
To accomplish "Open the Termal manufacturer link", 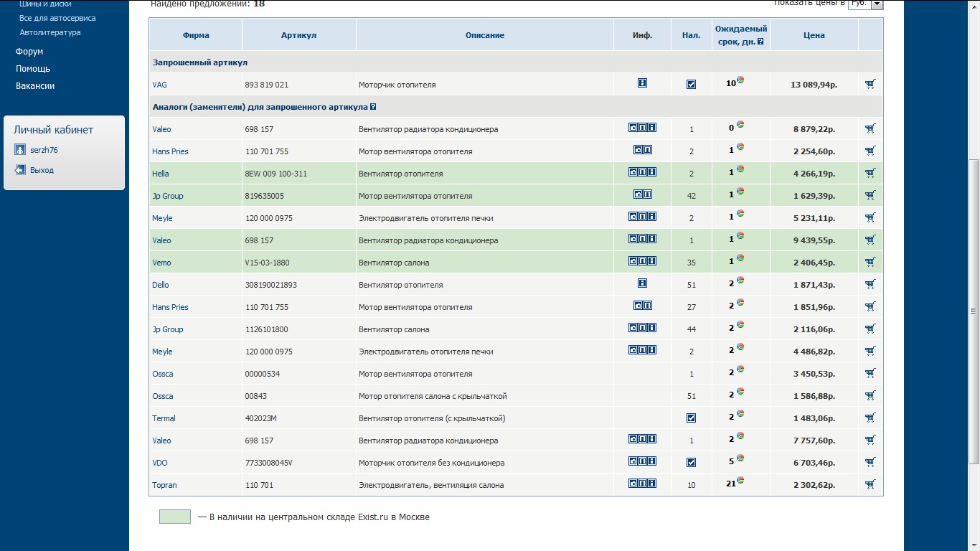I will 164,418.
